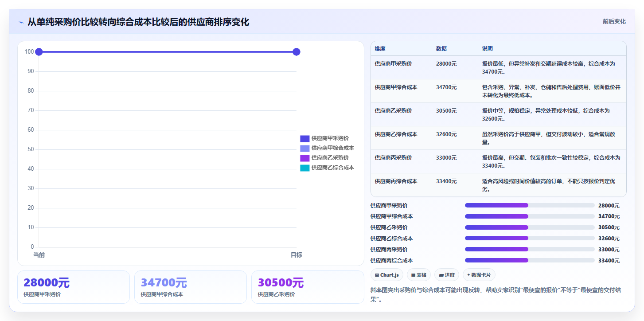Click the 维度 column header
The height and width of the screenshot is (321, 644).
click(380, 49)
